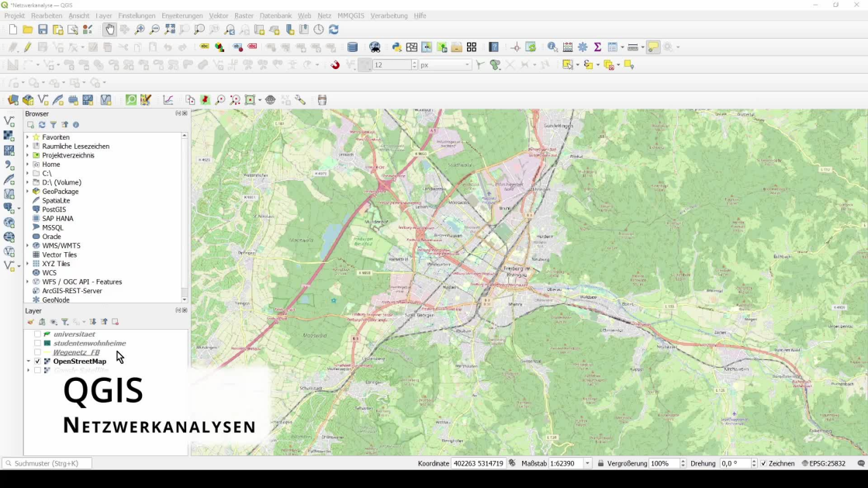Select the Pan Map hand tool
868x488 pixels.
[x=109, y=29]
